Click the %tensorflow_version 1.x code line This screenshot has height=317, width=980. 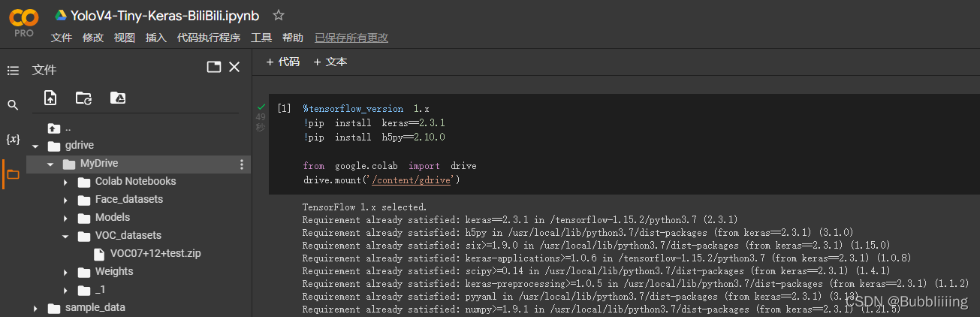point(366,109)
